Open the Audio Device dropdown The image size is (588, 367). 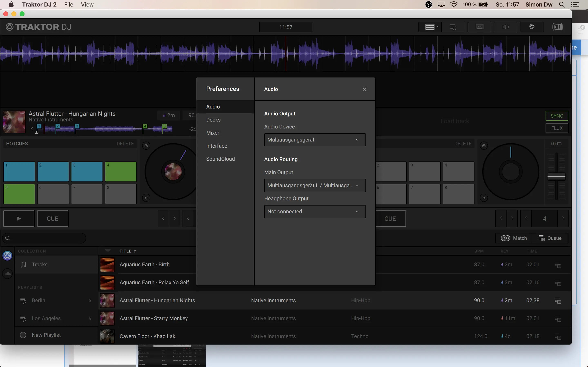(x=315, y=140)
